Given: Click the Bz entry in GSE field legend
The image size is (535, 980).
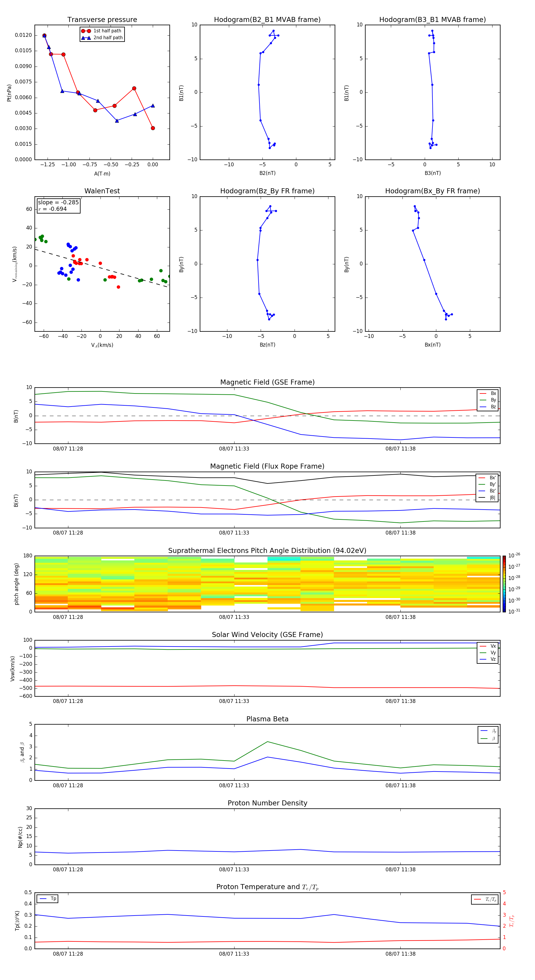Looking at the screenshot, I should pos(488,407).
